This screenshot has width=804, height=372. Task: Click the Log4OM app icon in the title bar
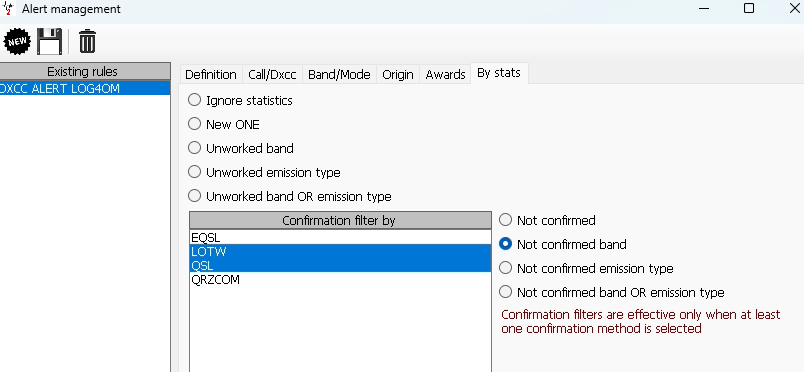pos(8,9)
